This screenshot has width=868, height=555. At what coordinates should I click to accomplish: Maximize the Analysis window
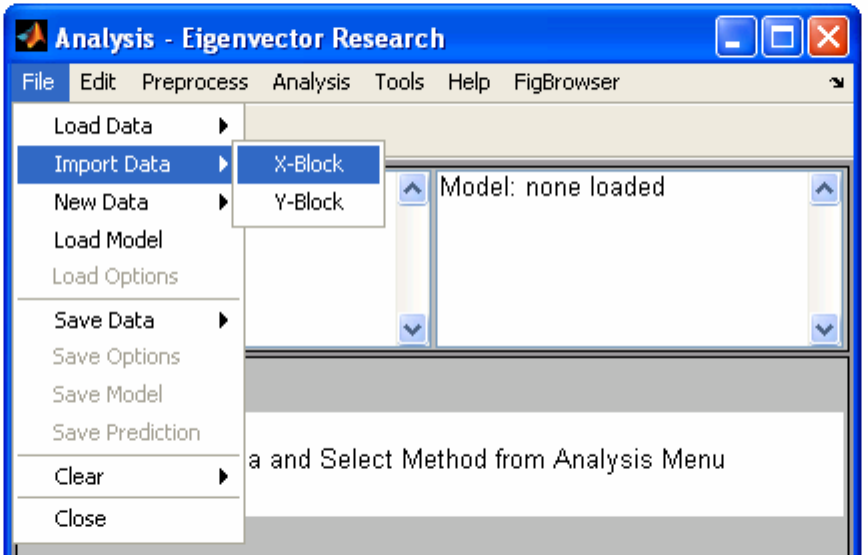782,40
